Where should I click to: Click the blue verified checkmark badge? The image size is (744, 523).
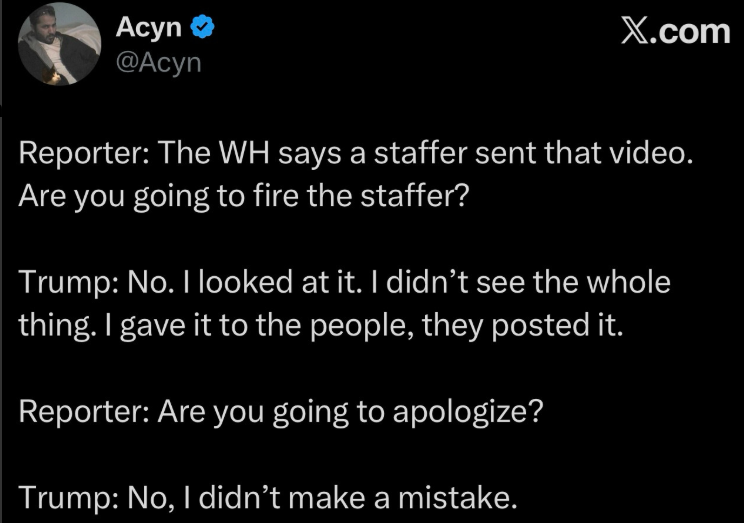[x=202, y=30]
